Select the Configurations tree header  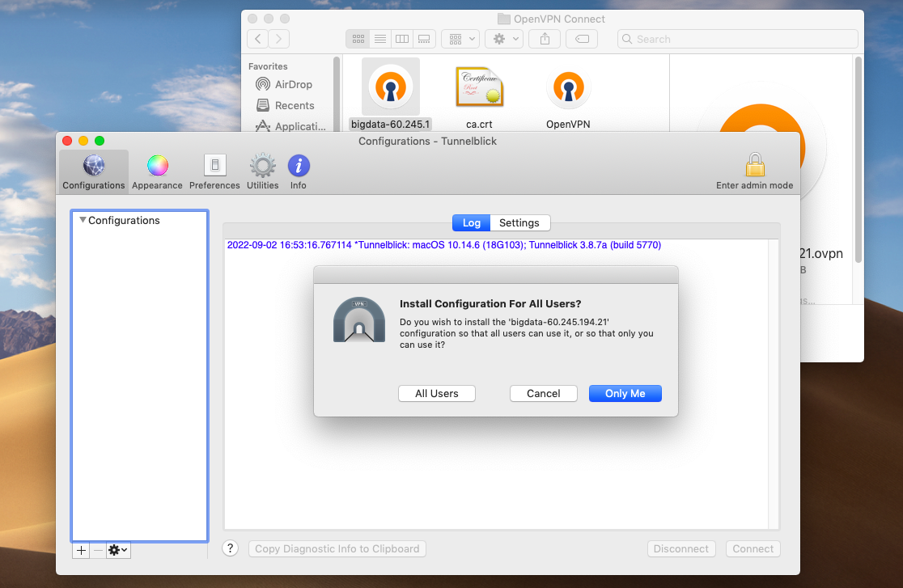[123, 221]
